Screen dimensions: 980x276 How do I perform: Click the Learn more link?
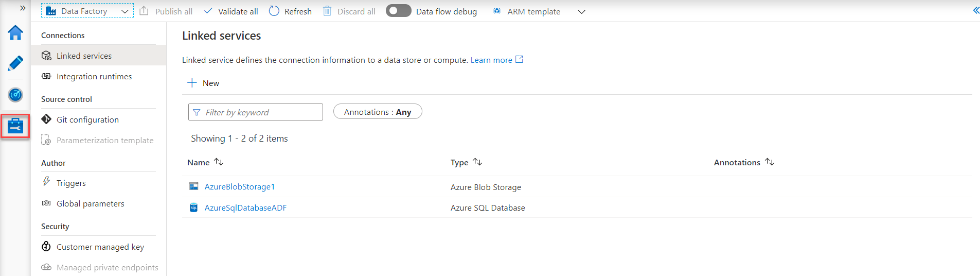(491, 60)
